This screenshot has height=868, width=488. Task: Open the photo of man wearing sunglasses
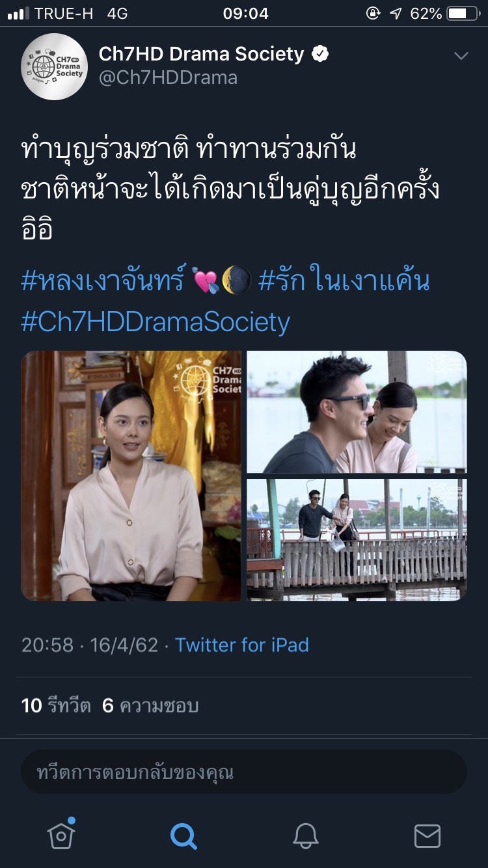pyautogui.click(x=357, y=412)
